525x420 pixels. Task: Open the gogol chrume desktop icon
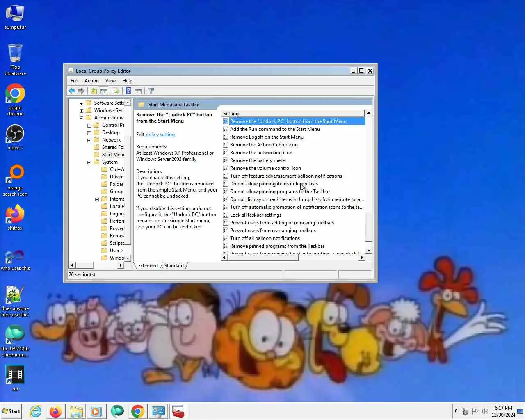click(x=15, y=100)
